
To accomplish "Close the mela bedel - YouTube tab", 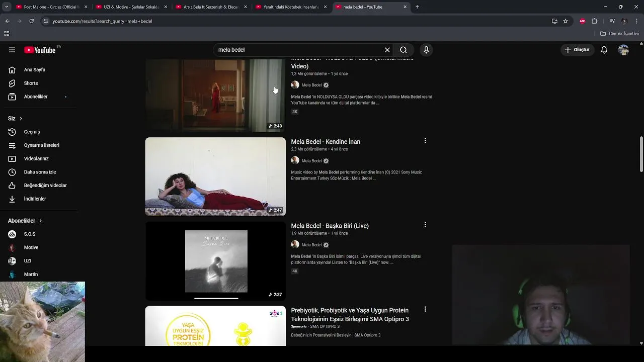I will coord(405,7).
